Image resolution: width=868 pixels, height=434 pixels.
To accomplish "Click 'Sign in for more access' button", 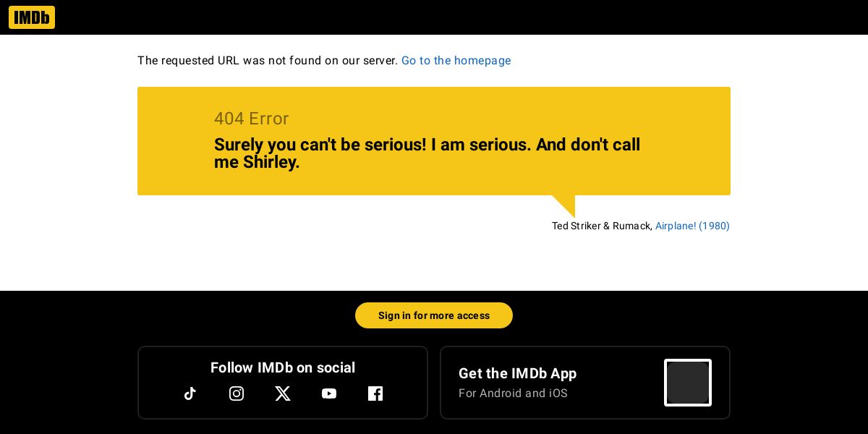I will 434,315.
